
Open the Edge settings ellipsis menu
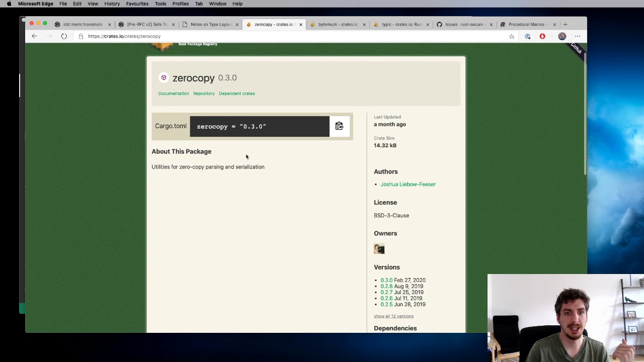pyautogui.click(x=578, y=36)
